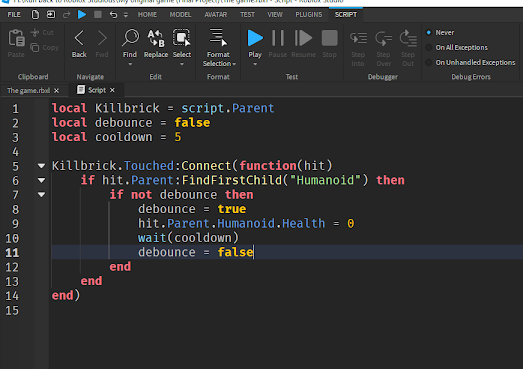This screenshot has width=523, height=369.
Task: Click the final end) on line 14
Action: [66, 295]
